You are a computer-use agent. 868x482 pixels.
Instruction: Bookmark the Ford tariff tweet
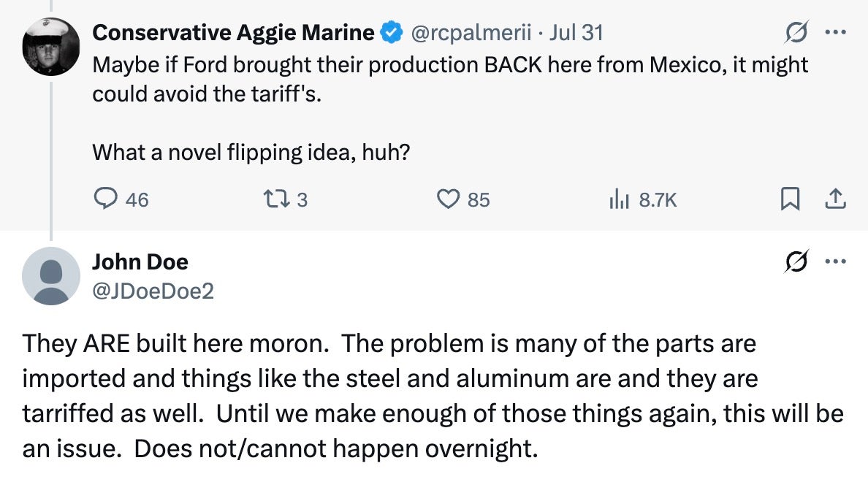[x=789, y=199]
